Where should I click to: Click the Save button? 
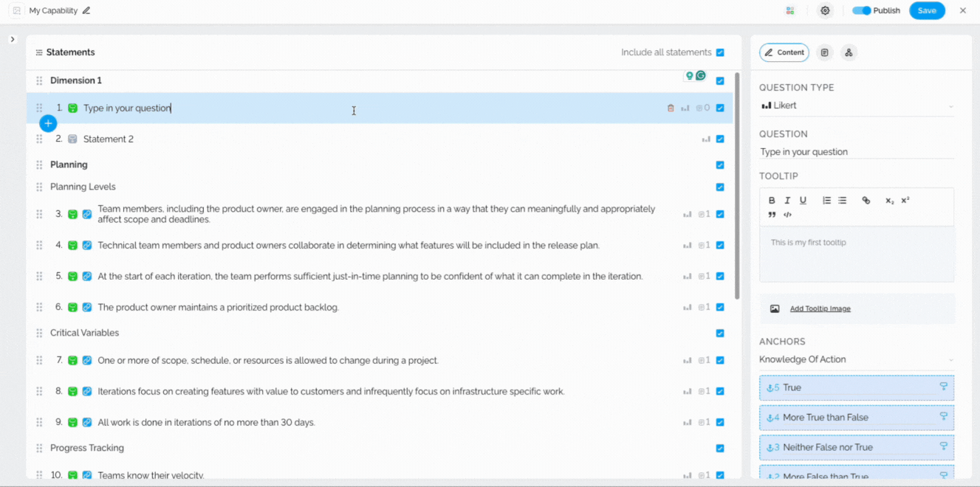tap(927, 11)
